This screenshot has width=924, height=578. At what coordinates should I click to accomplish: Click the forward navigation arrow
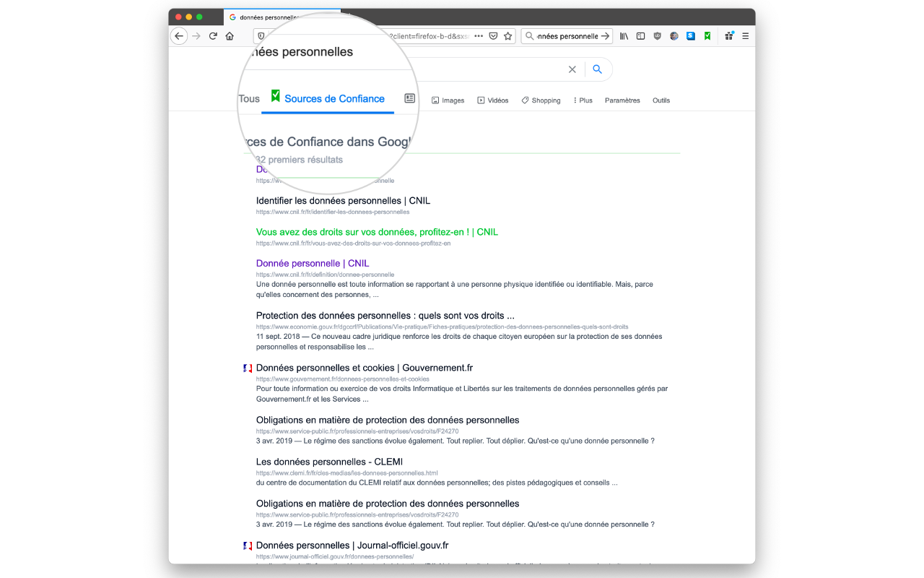point(196,36)
